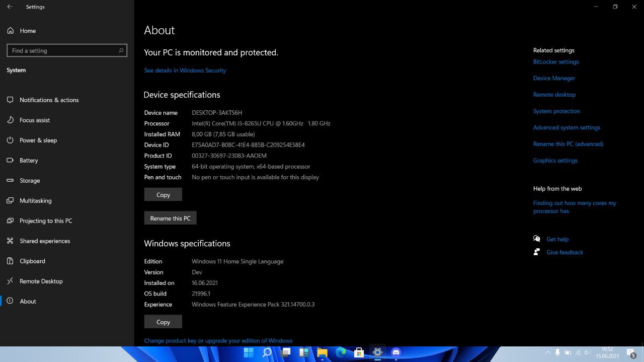Open See details in Windows Security
Viewport: 644px width, 362px height.
pos(185,70)
